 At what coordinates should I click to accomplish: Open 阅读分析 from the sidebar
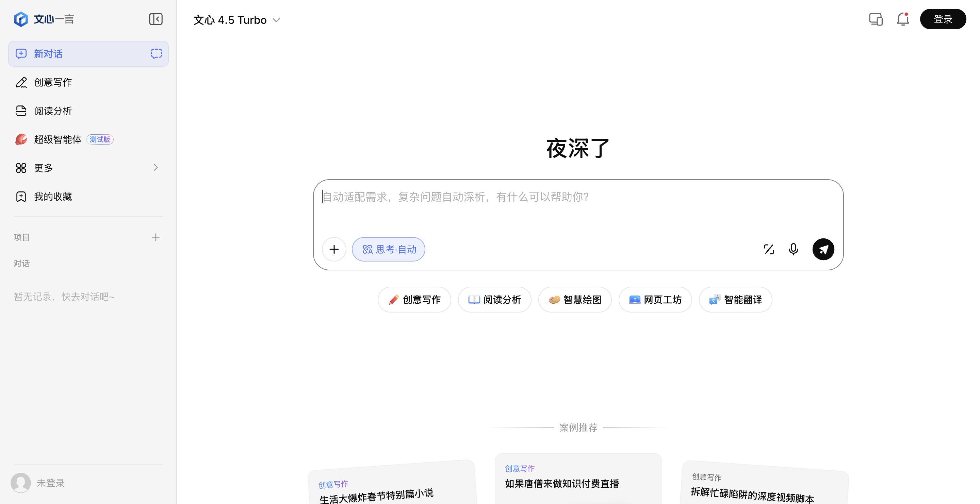click(x=52, y=111)
